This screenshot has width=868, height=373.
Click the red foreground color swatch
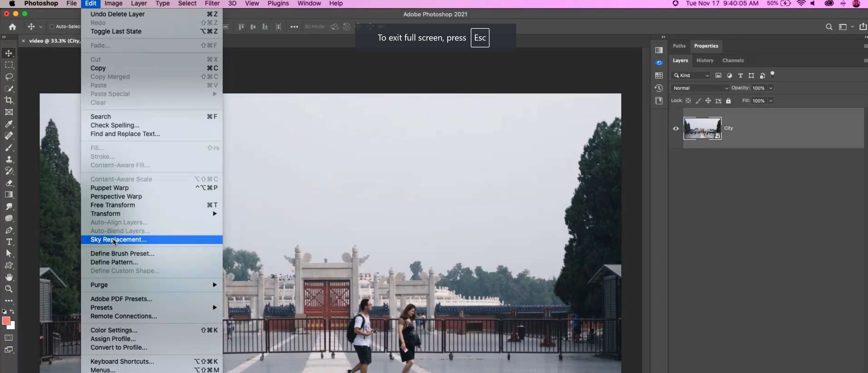coord(6,321)
